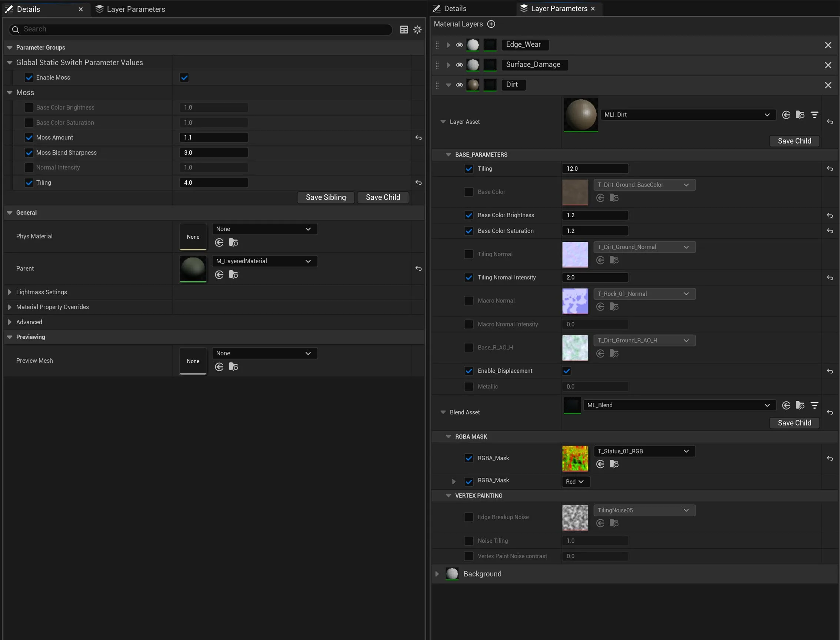Open the details view settings gear

(x=418, y=29)
